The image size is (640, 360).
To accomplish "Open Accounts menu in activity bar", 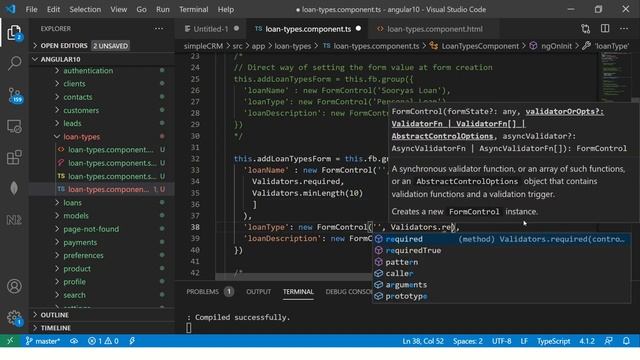I will click(x=14, y=286).
